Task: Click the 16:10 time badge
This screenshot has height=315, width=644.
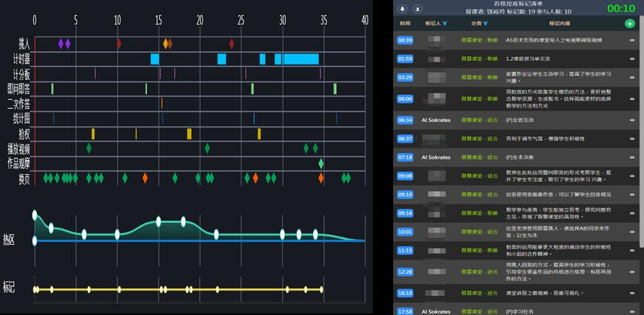Action: pyautogui.click(x=405, y=293)
